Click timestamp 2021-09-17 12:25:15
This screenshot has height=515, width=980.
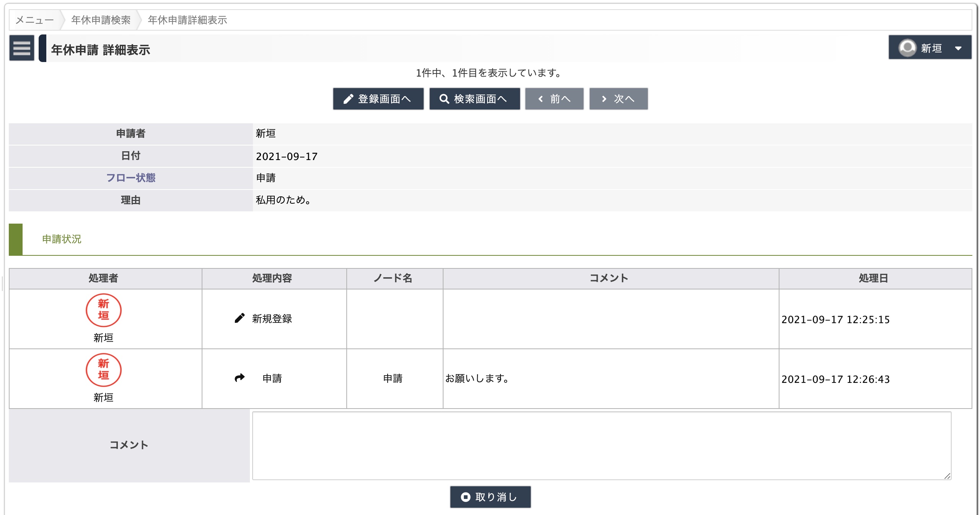coord(836,319)
